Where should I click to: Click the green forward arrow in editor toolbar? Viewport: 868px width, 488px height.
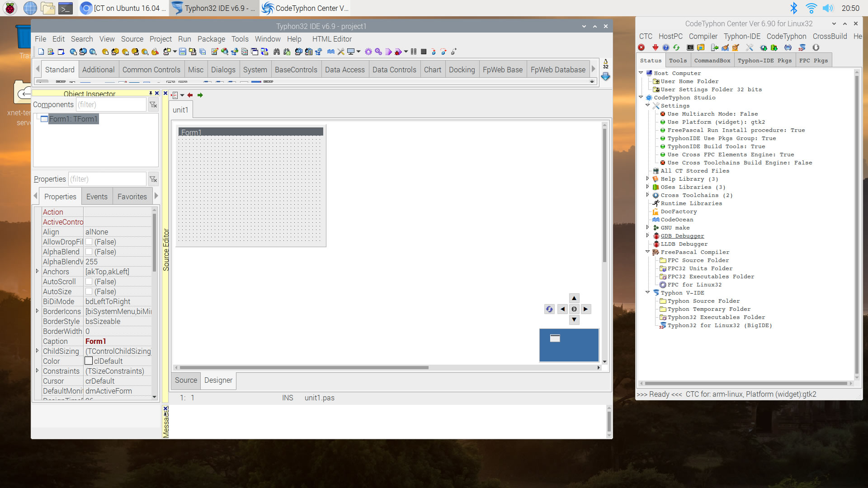pos(200,95)
